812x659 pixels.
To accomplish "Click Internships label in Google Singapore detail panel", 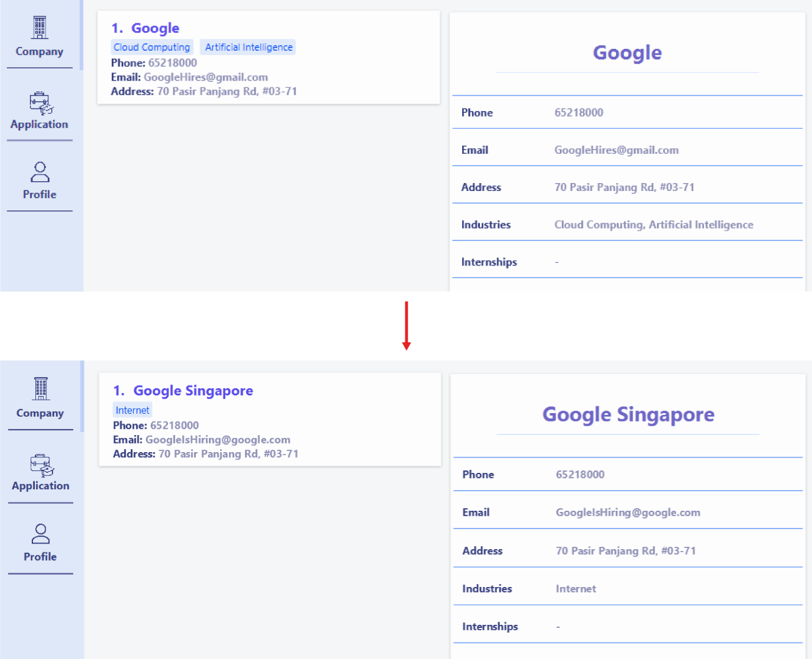I will [490, 627].
